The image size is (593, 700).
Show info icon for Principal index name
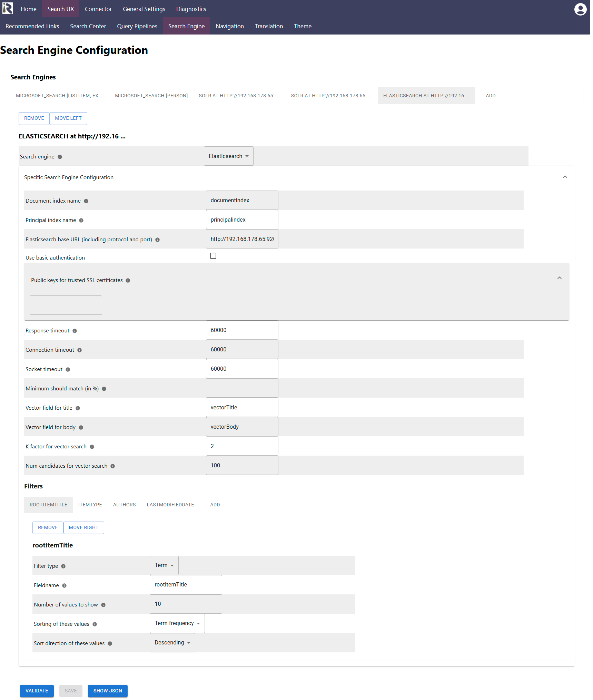click(x=81, y=221)
